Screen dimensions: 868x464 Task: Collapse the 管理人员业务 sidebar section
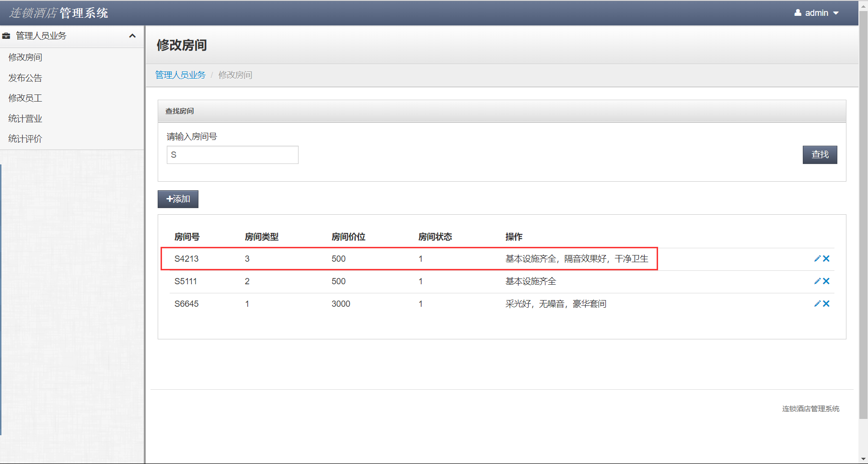point(133,35)
